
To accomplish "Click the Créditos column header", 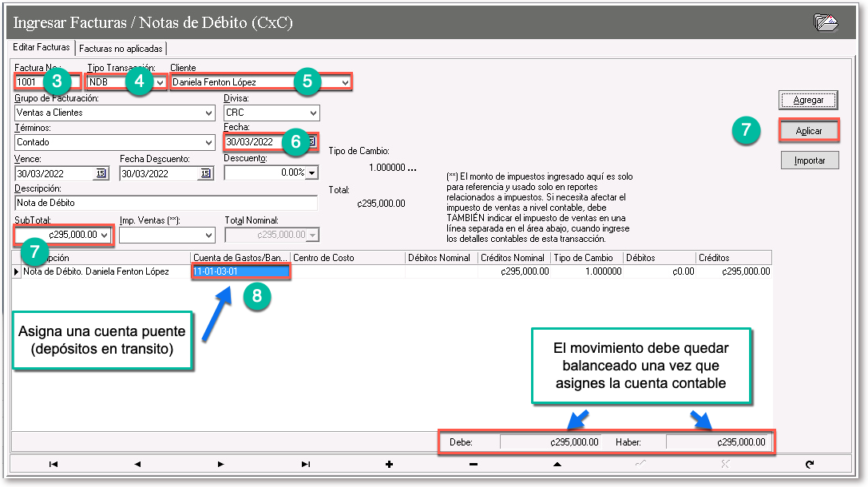I will 734,258.
